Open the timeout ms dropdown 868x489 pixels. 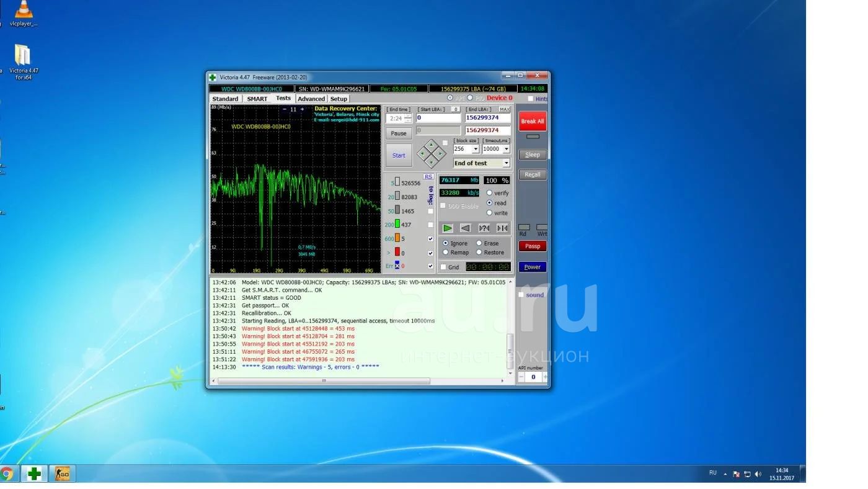point(506,149)
